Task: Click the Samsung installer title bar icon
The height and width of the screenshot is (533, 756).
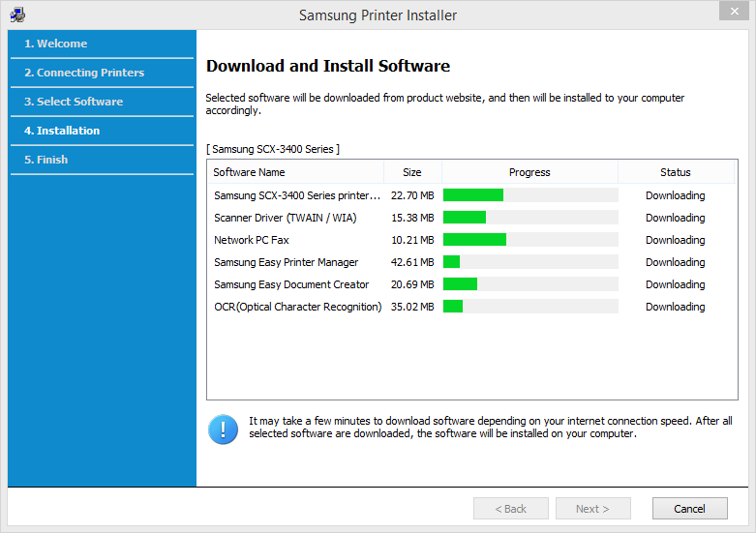Action: tap(17, 15)
